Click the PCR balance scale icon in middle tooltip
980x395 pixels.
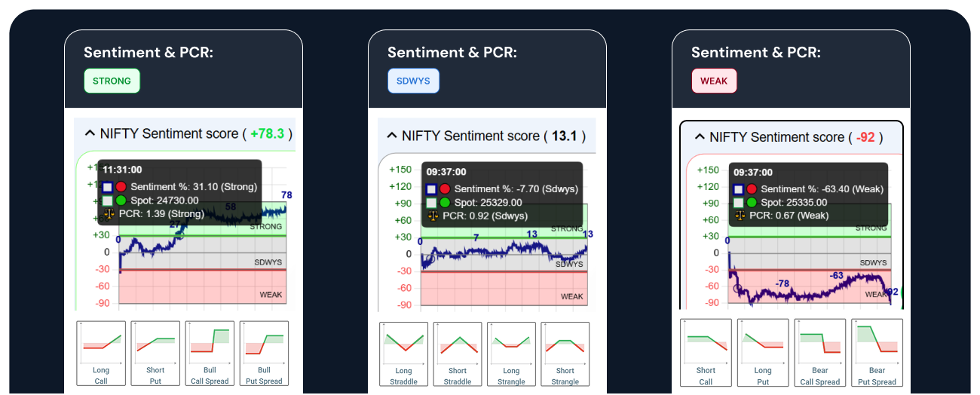(433, 216)
